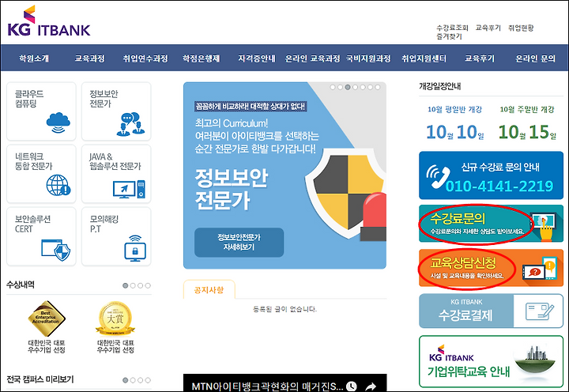Image resolution: width=569 pixels, height=392 pixels.
Task: Open the 취업지원센터 menu
Action: (x=424, y=58)
